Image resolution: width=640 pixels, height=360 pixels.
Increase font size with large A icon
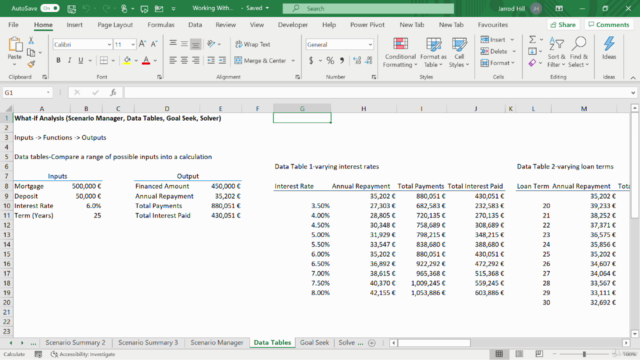point(142,44)
